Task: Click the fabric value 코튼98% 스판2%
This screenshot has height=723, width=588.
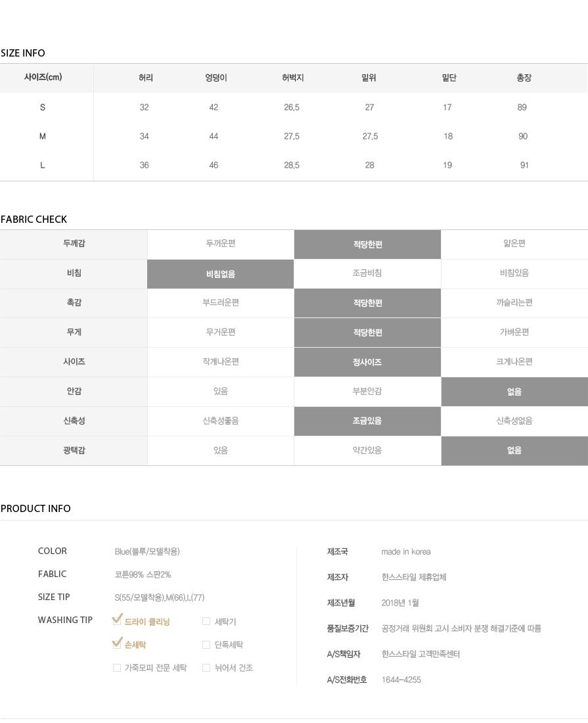Action: pyautogui.click(x=143, y=574)
